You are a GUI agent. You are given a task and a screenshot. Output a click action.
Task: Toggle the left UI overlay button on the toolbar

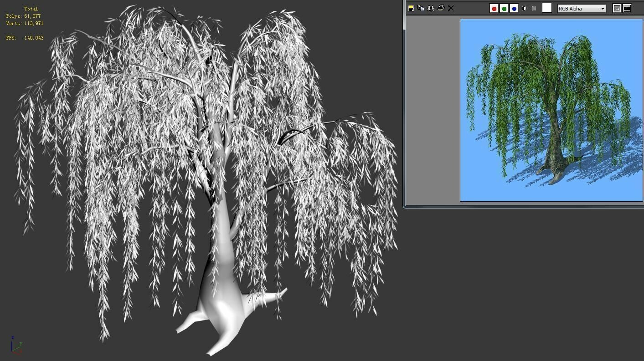pos(616,8)
